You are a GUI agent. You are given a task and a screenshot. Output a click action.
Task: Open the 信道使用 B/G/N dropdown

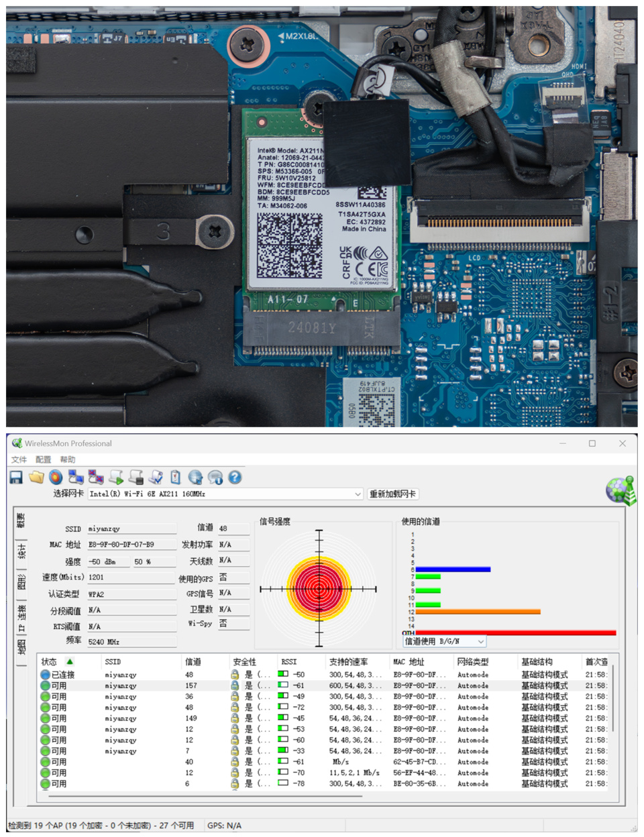coord(444,641)
